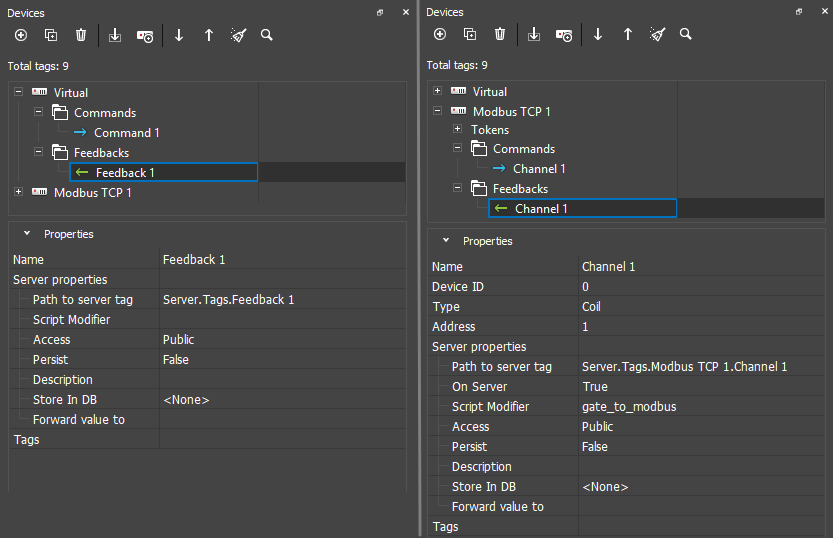Click the move down arrow in right toolbar
Viewport: 833px width, 538px height.
598,34
